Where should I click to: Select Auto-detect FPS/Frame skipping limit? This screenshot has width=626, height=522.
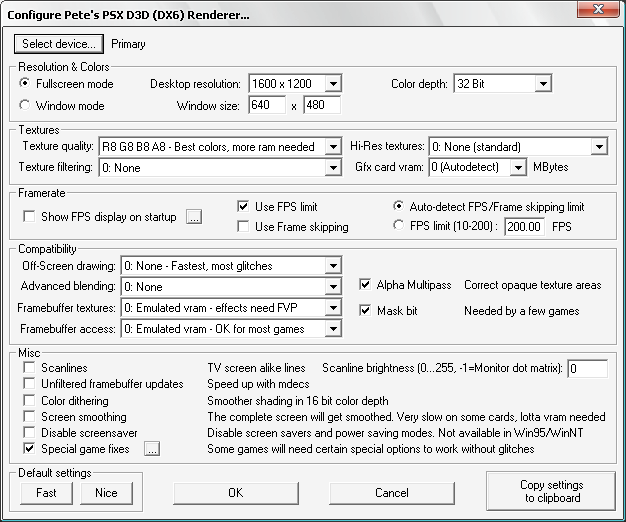398,206
